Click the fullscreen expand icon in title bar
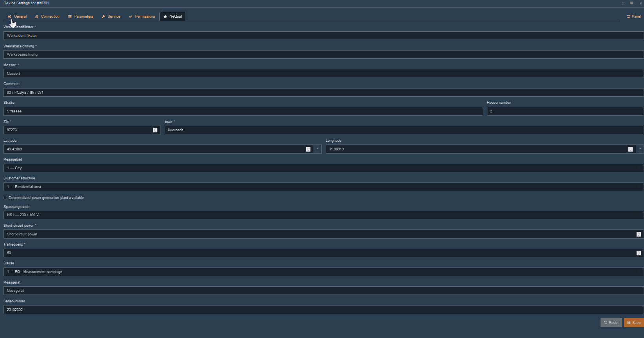Screen dimensions: 644x338 coord(623,3)
